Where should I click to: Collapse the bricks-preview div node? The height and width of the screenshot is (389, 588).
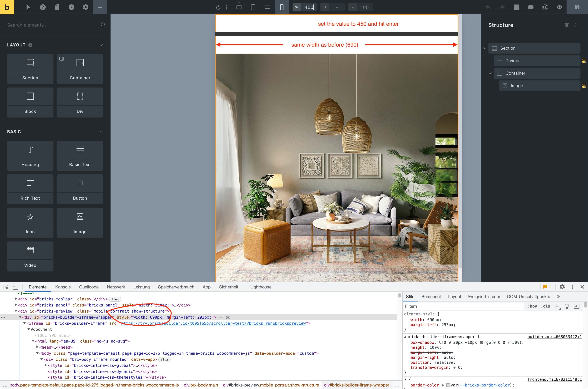click(16, 311)
